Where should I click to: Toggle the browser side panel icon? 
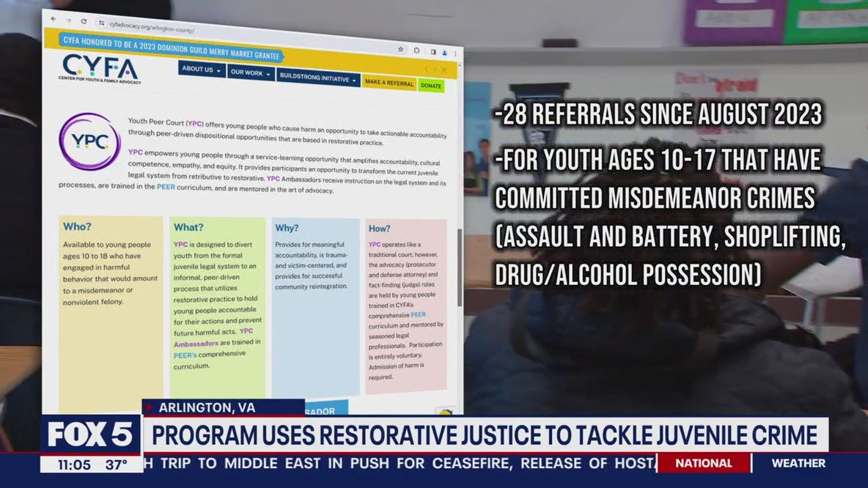click(x=433, y=51)
